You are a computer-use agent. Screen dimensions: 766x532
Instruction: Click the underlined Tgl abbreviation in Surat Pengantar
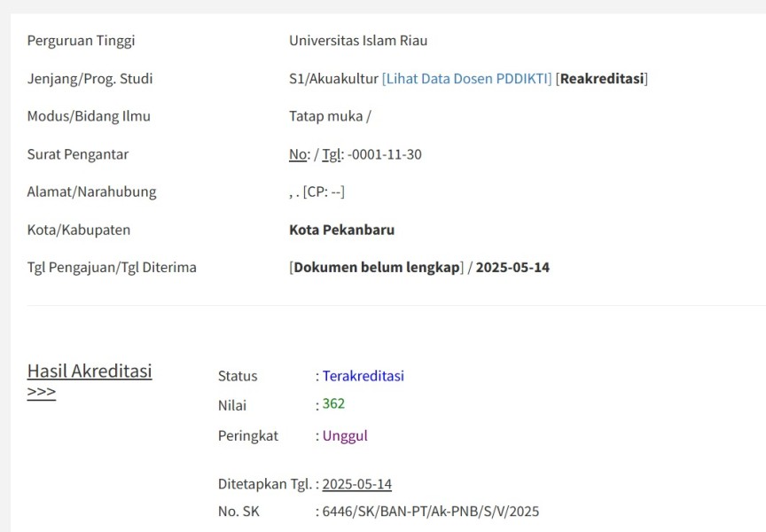click(331, 155)
